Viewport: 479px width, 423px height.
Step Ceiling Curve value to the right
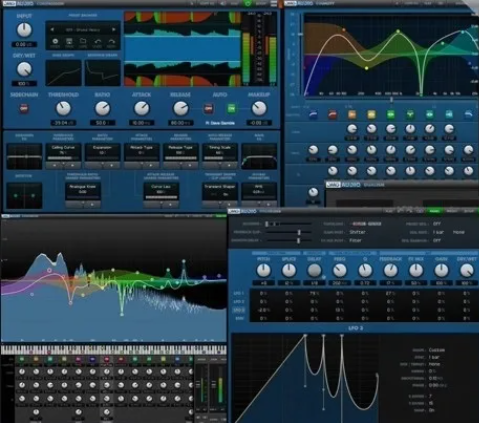pos(72,165)
